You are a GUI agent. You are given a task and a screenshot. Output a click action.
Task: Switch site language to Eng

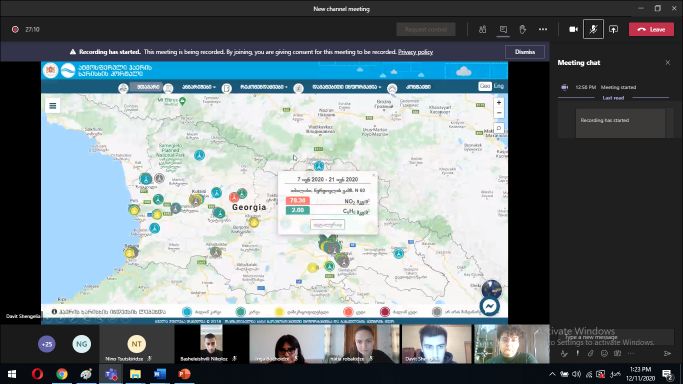click(x=499, y=86)
